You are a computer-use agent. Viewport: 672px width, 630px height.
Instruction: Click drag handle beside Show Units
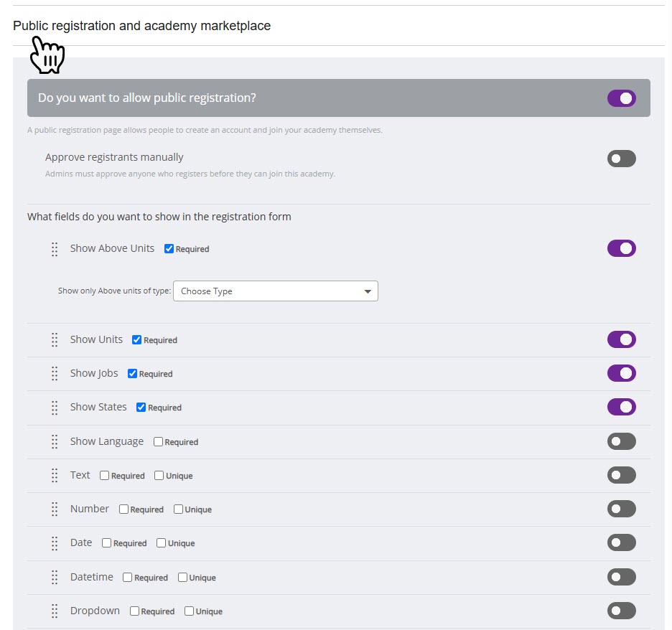coord(55,340)
